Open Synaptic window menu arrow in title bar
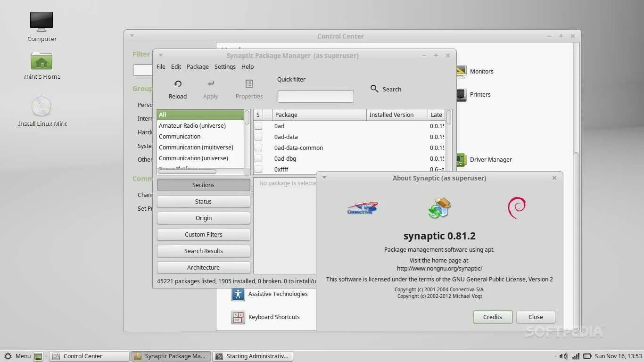644x362 pixels. pyautogui.click(x=161, y=55)
